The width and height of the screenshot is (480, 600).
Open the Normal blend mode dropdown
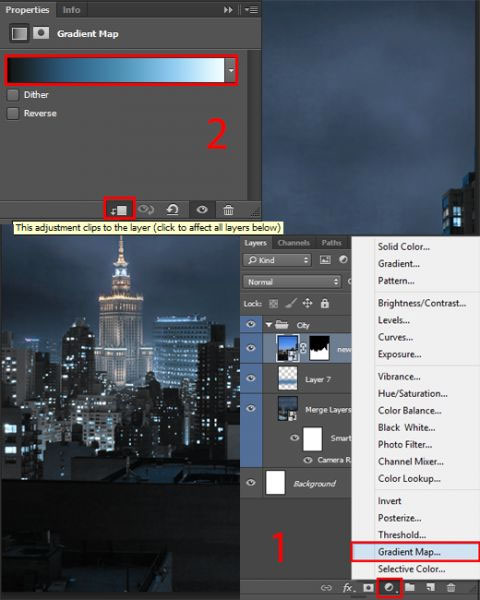(x=292, y=282)
